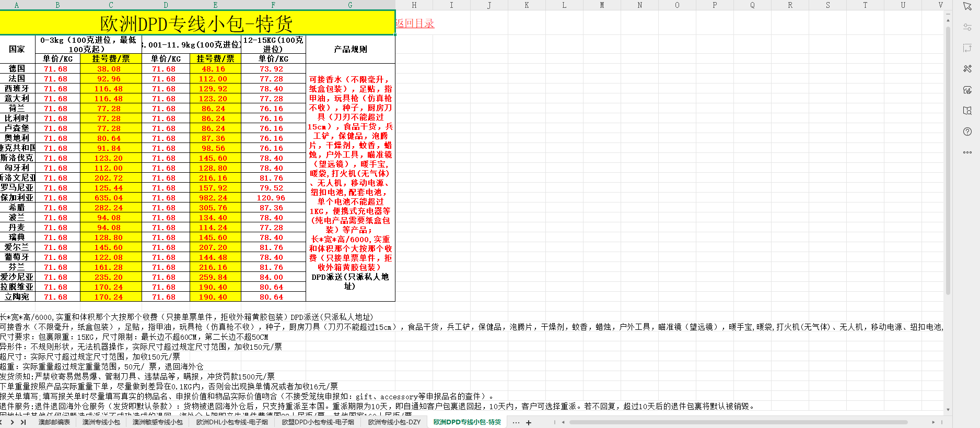Image resolution: width=980 pixels, height=428 pixels.
Task: Open the book search icon in the sidebar
Action: (967, 111)
